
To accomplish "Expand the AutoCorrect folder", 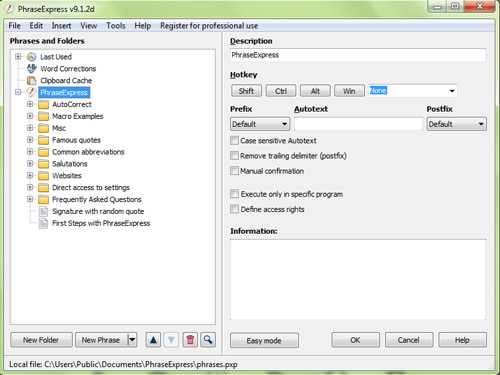I will 30,104.
